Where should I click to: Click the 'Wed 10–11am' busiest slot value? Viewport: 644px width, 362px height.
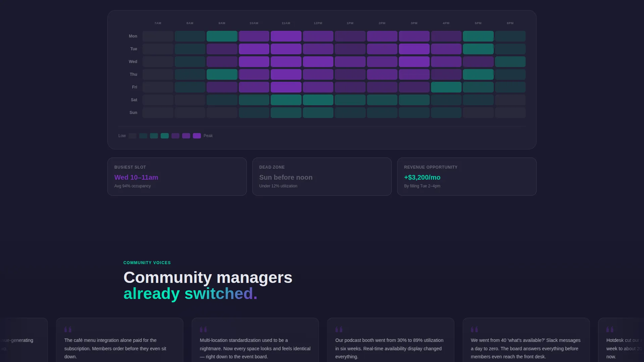point(136,177)
